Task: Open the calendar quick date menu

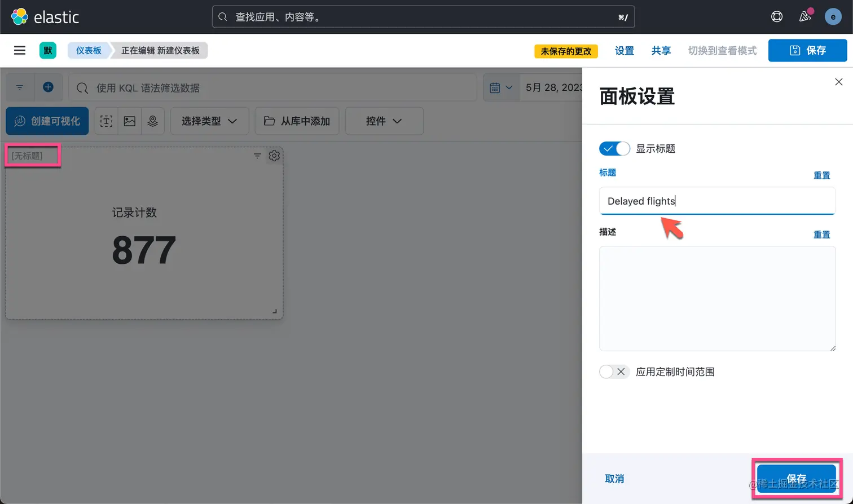Action: (x=501, y=88)
